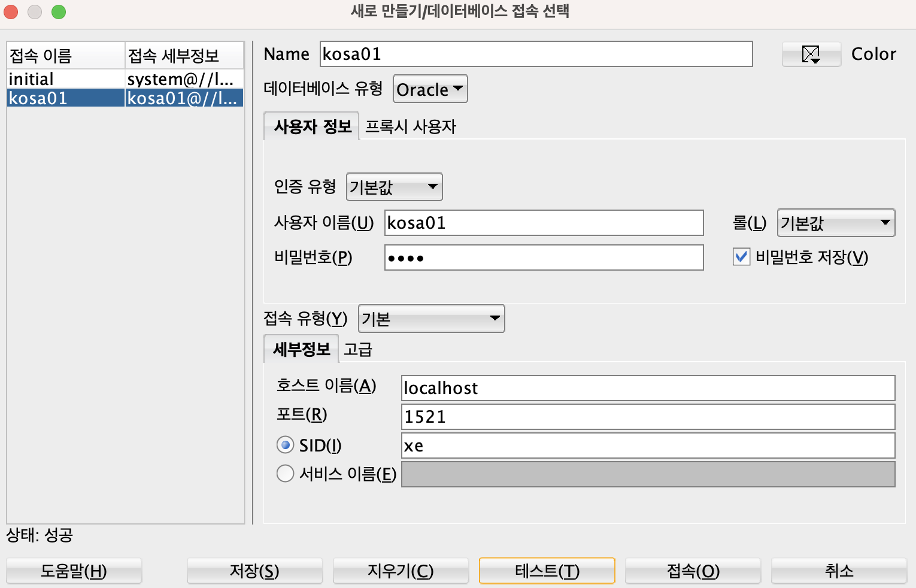916x588 pixels.
Task: Focus the 호스트 이름 localhost field
Action: point(648,388)
